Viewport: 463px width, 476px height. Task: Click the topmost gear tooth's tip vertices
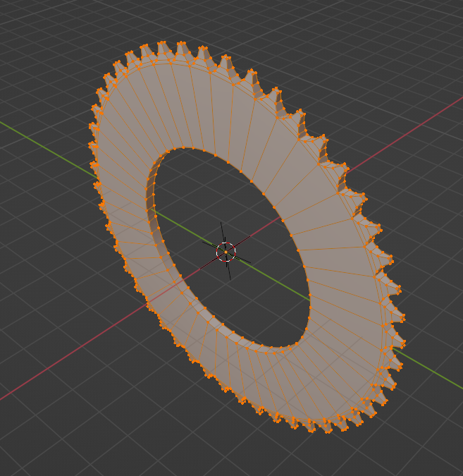162,43
